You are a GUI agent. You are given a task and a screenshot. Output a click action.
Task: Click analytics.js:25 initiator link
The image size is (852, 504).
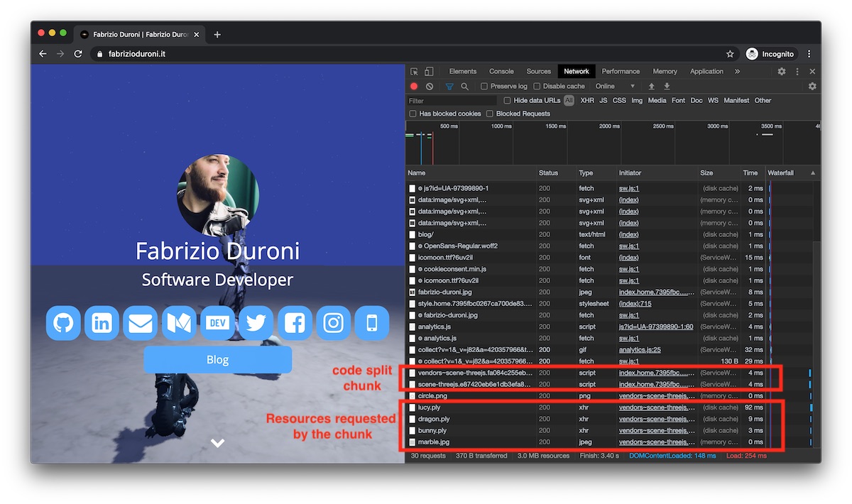(640, 350)
